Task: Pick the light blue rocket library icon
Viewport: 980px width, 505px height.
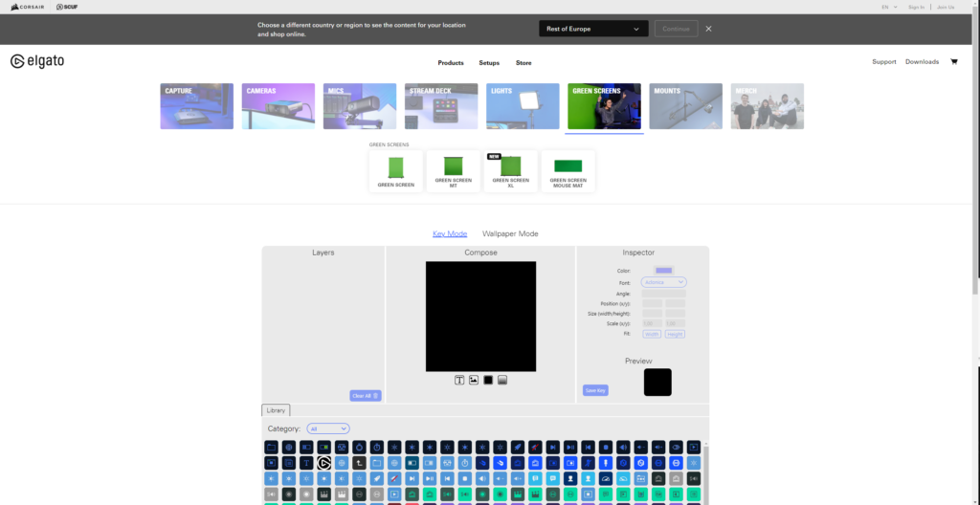Action: click(377, 479)
